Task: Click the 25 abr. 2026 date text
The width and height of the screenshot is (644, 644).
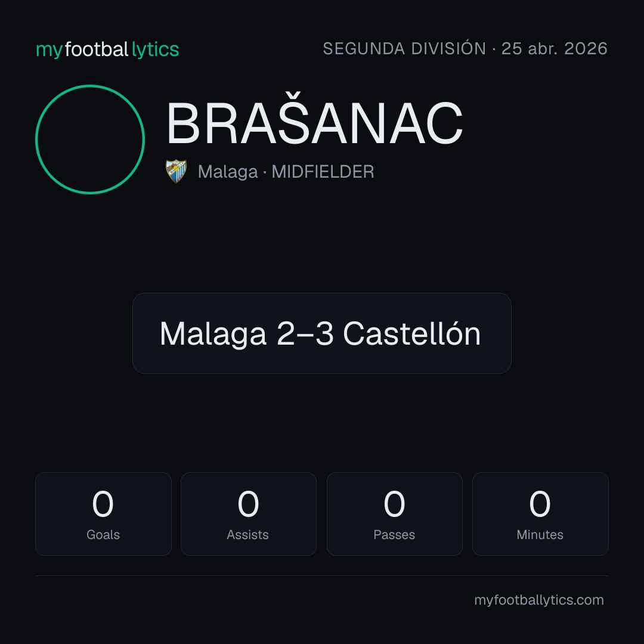Action: [x=554, y=48]
